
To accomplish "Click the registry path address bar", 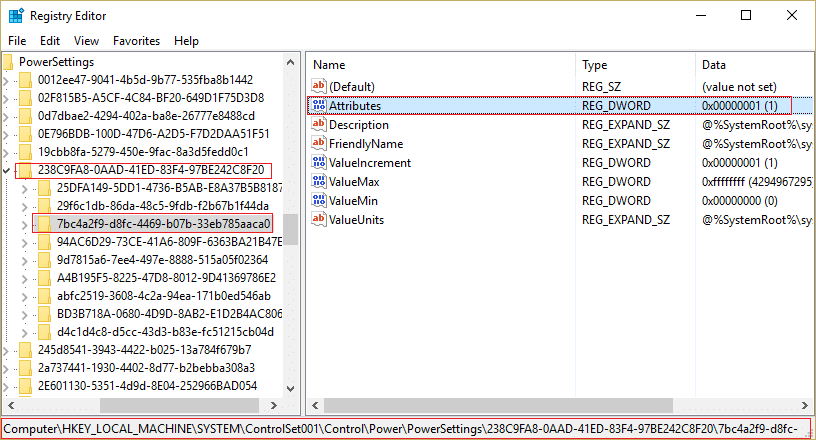I will tap(406, 429).
